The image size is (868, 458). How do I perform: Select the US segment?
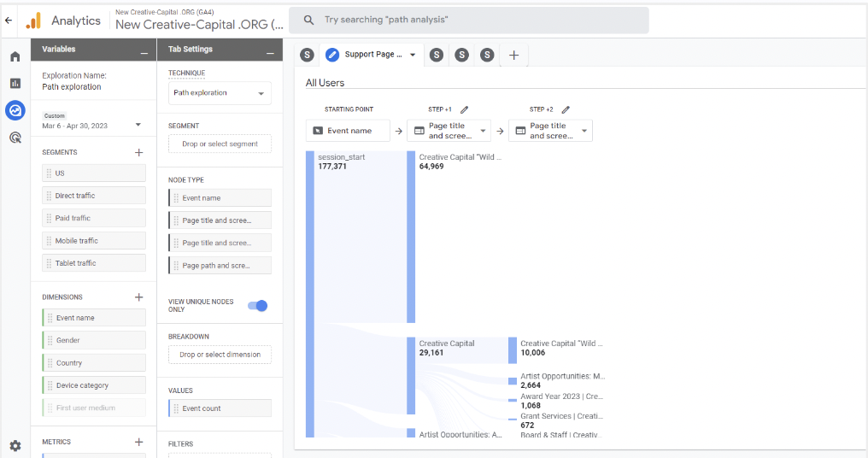pyautogui.click(x=94, y=173)
